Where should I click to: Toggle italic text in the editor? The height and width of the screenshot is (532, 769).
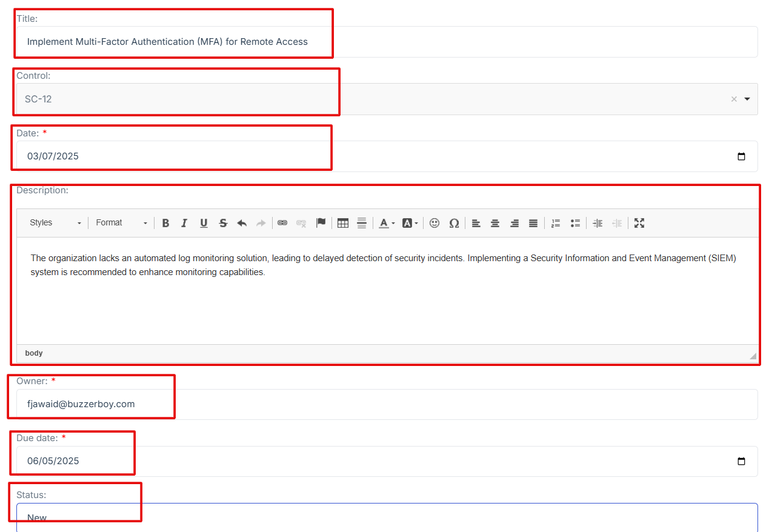coord(184,223)
